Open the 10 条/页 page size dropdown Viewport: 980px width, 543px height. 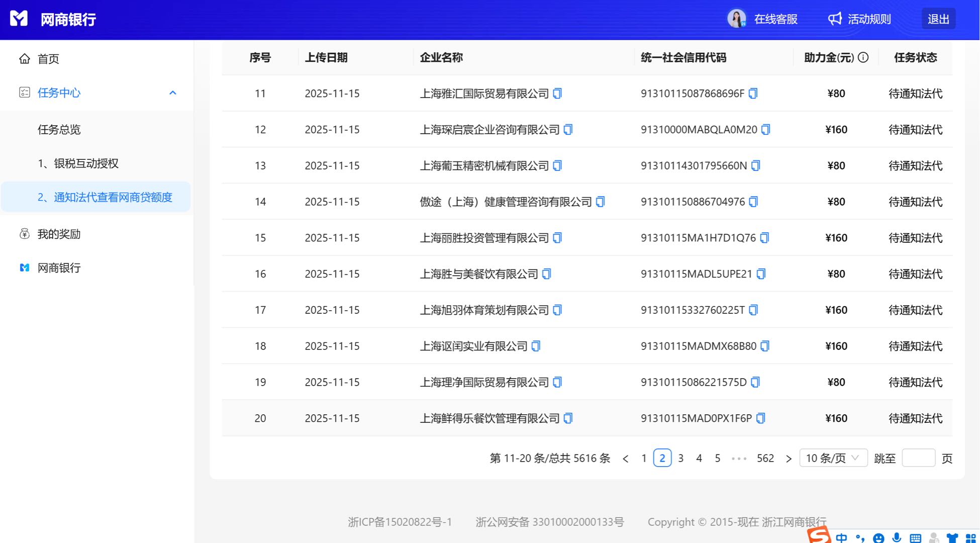click(x=833, y=458)
